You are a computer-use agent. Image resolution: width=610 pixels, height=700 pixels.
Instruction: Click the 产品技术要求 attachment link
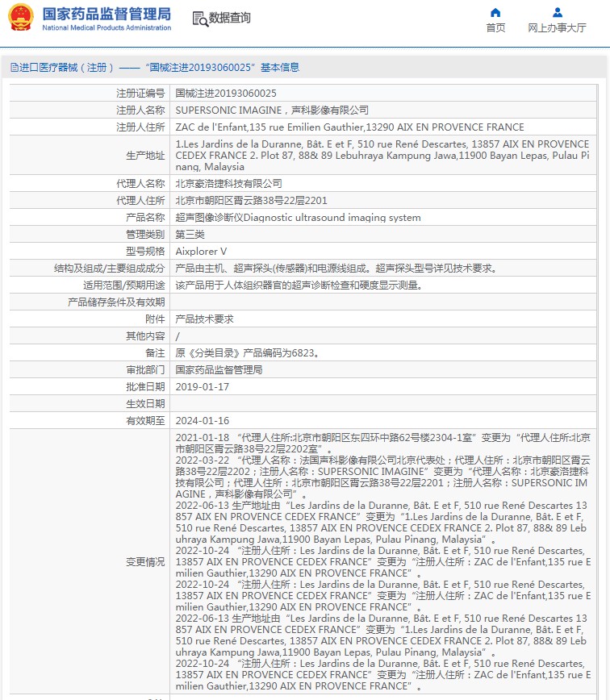(x=204, y=319)
